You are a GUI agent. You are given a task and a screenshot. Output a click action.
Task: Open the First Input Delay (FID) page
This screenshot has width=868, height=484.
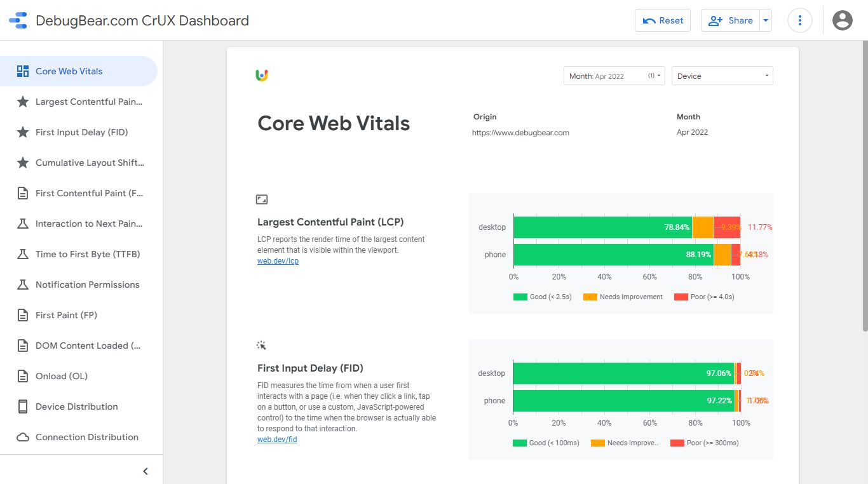click(79, 132)
